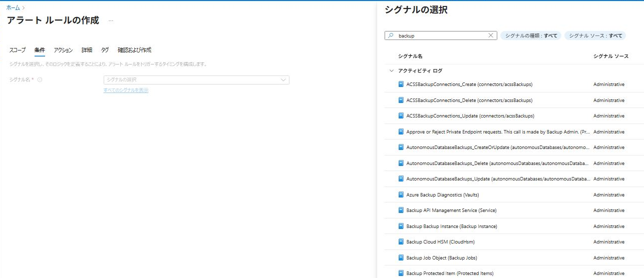Screen dimensions: 644x278
Task: Select Backup Protected Item (Protected Items) signal
Action: tap(514, 272)
